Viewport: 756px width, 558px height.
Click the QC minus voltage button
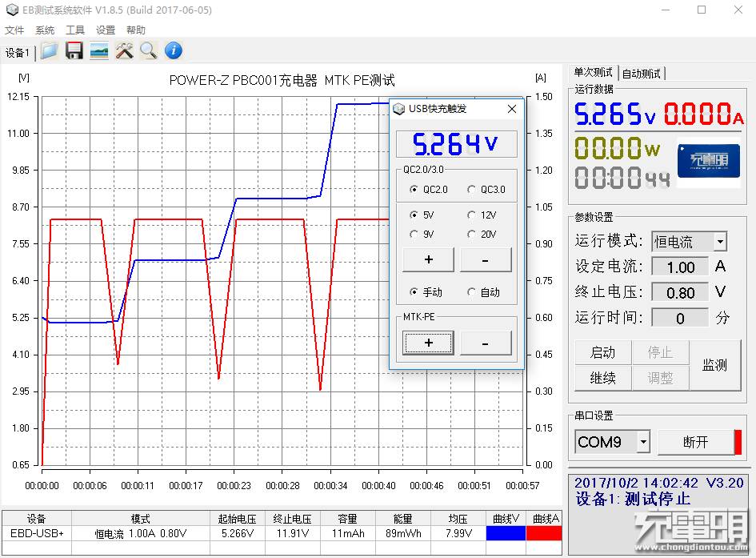(486, 260)
